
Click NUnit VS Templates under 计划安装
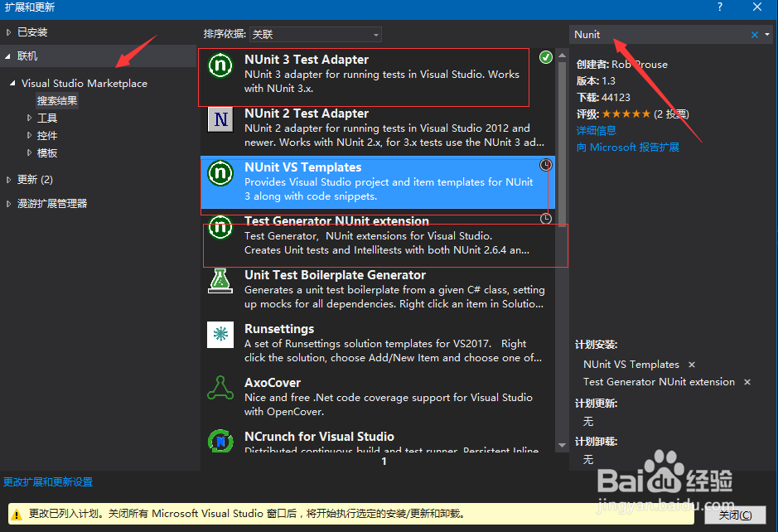pyautogui.click(x=631, y=365)
